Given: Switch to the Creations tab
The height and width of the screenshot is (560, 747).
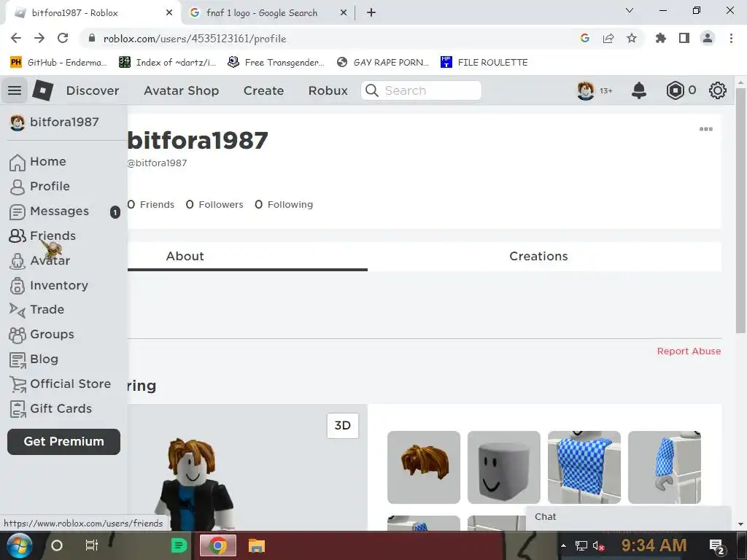Looking at the screenshot, I should click(538, 256).
